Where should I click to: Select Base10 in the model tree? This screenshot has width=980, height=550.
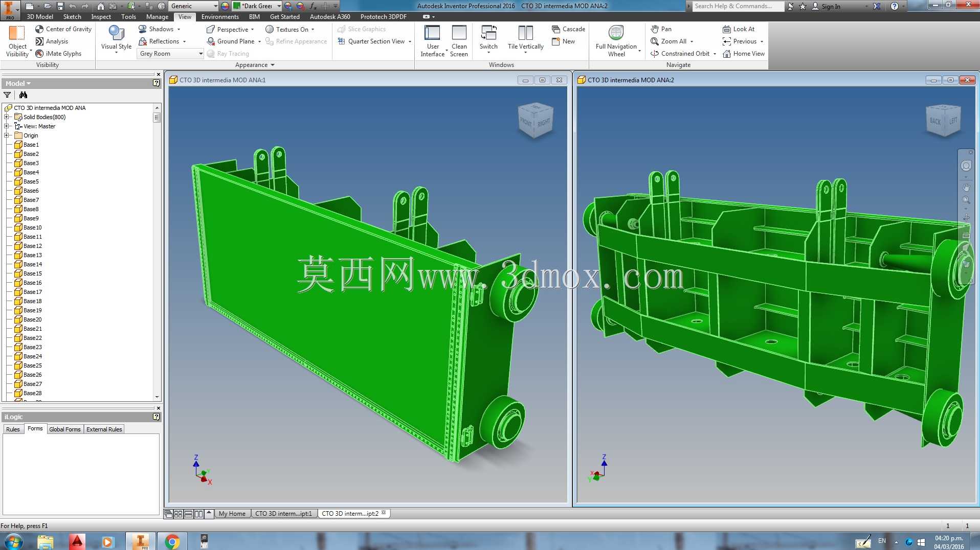32,227
